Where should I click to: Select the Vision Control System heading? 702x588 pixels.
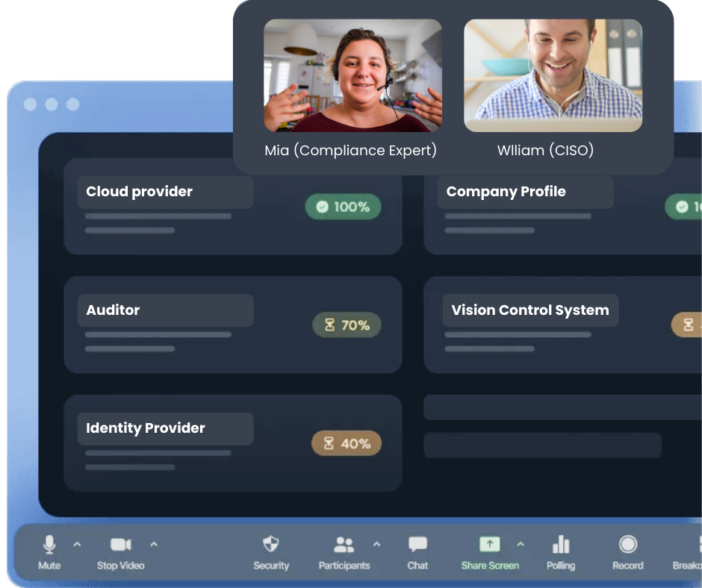[530, 310]
